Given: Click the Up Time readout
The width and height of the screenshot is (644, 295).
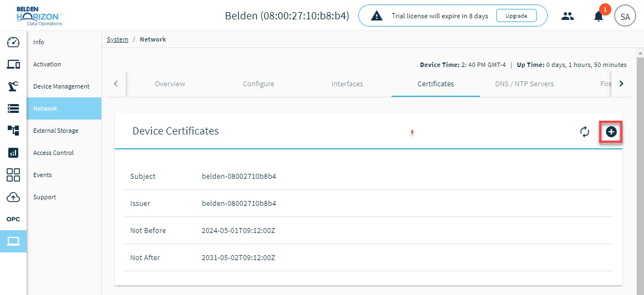Looking at the screenshot, I should [x=571, y=65].
